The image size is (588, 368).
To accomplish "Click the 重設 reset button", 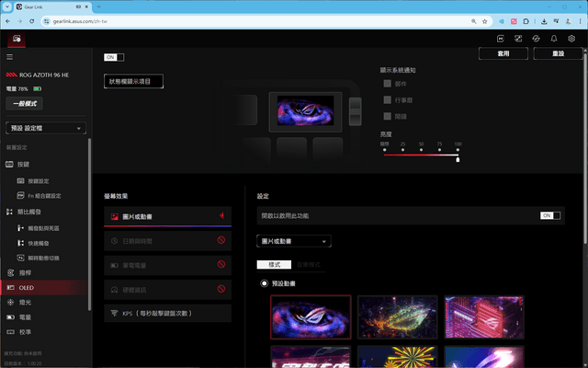I will pos(558,53).
